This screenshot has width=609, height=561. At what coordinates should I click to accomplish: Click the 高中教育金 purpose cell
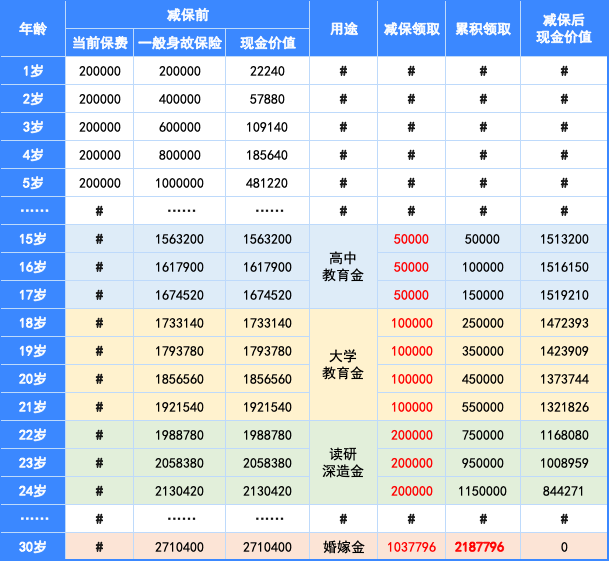tap(343, 267)
